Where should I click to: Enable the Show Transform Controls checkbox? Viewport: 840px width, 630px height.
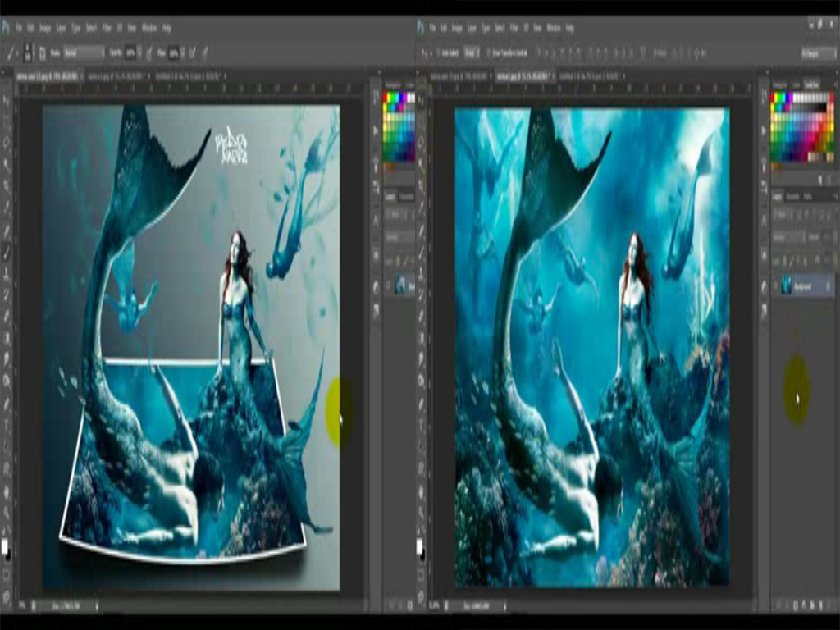point(488,53)
